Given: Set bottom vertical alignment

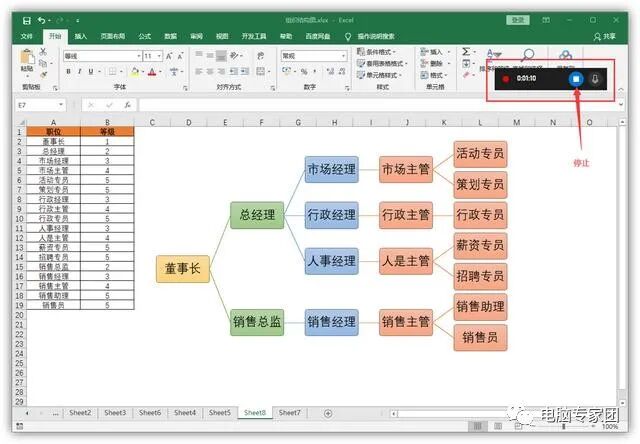Looking at the screenshot, I should [221, 56].
